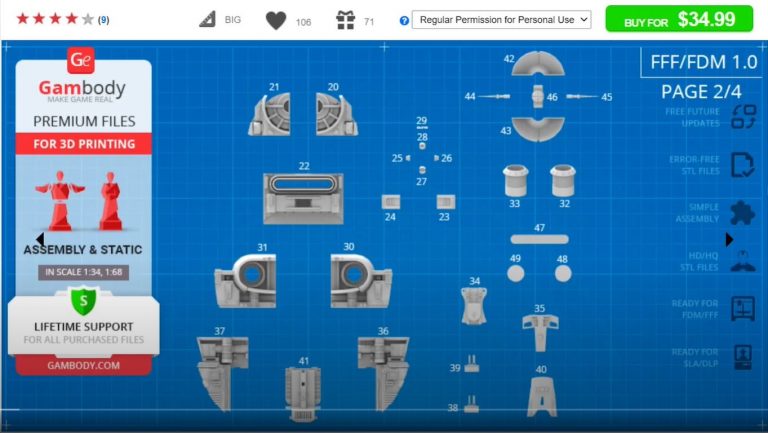
Task: Open the (9) reviews link
Action: [x=104, y=20]
